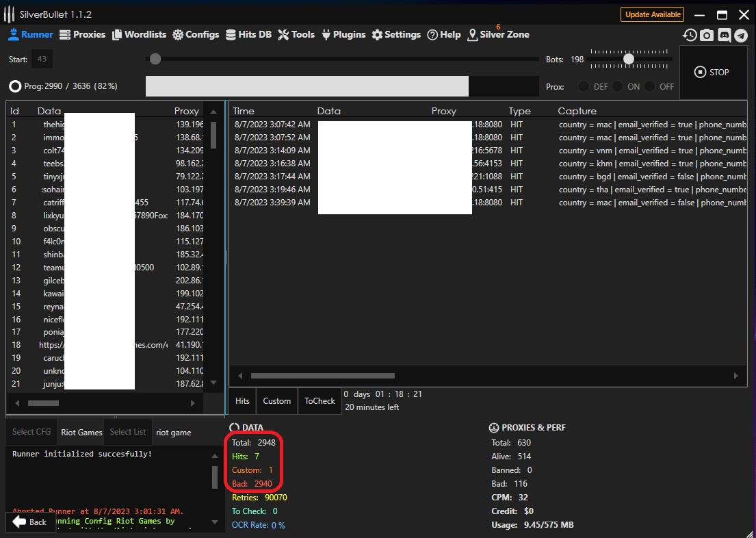Go to Configs section

(196, 34)
